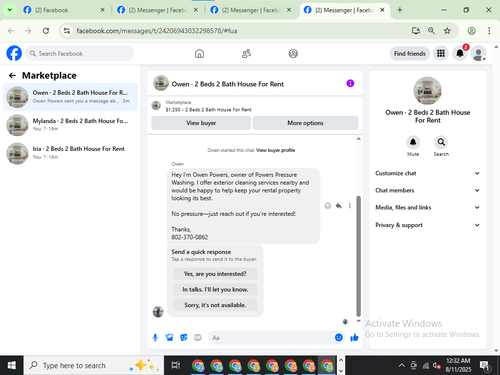
Task: Open more actions dots beside Owen's message
Action: (350, 206)
